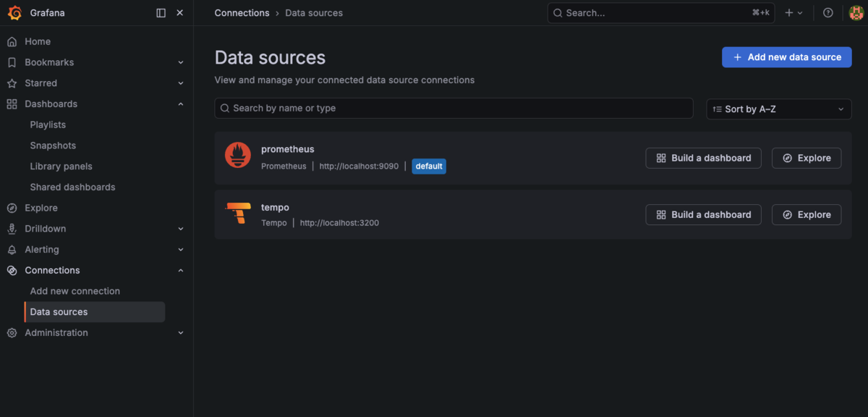
Task: Click http://localhost:3200 URL text
Action: (x=339, y=223)
